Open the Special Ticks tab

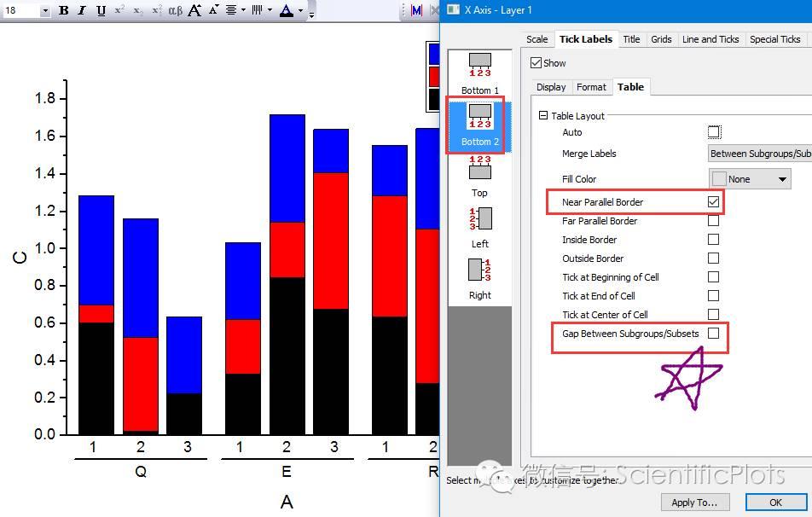tap(774, 39)
